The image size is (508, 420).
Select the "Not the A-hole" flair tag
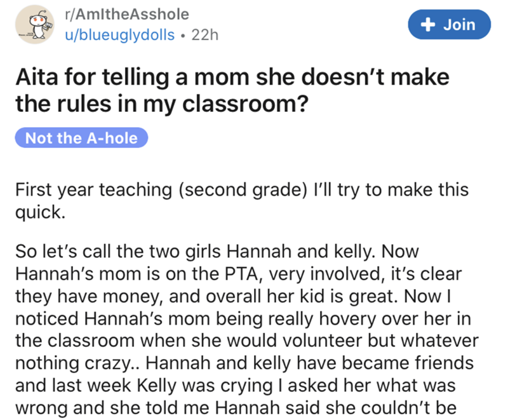tap(81, 137)
